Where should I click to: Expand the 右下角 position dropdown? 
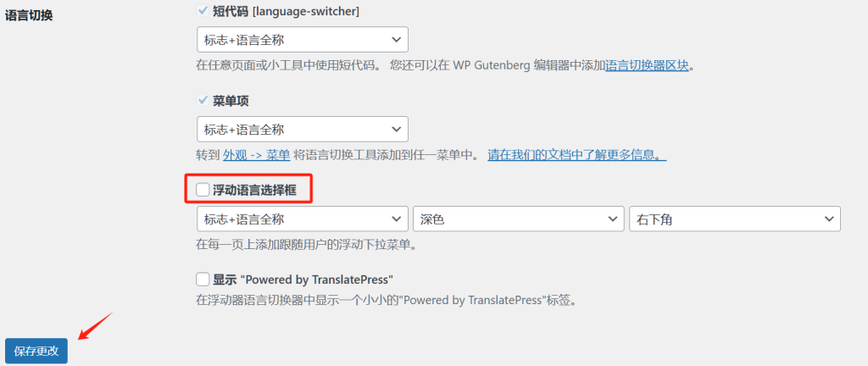click(735, 219)
